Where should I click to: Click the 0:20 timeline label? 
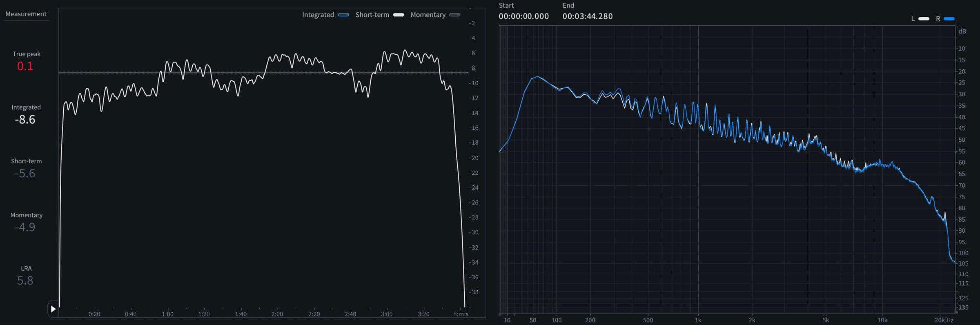click(94, 314)
